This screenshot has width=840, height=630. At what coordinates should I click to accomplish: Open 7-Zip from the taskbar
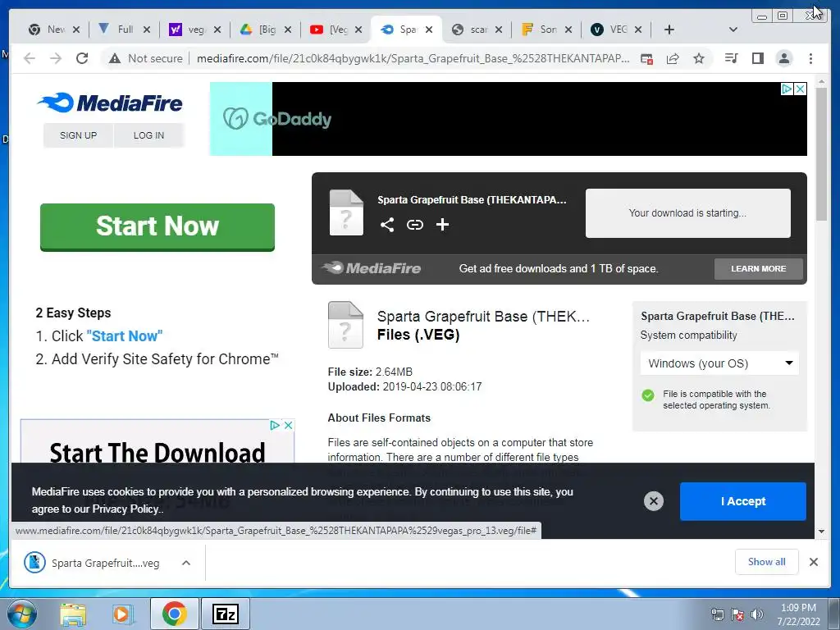pos(225,614)
